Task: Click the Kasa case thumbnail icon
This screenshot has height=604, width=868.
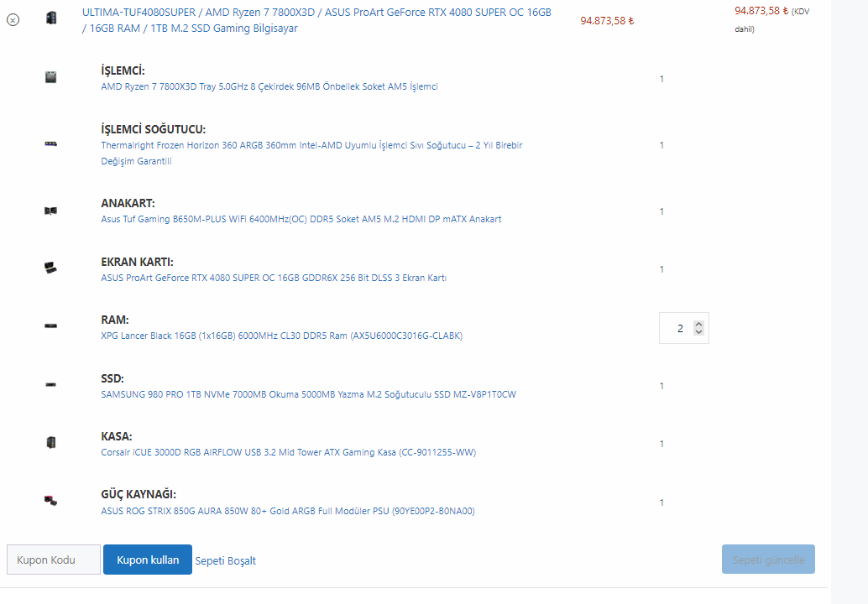Action: tap(51, 442)
